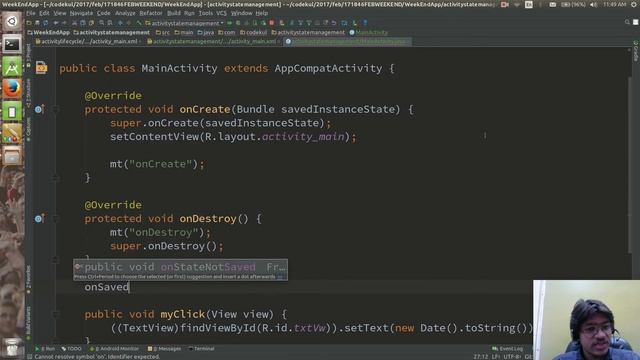The height and width of the screenshot is (360, 640).
Task: Click the volume icon in system tray
Action: 593,4
